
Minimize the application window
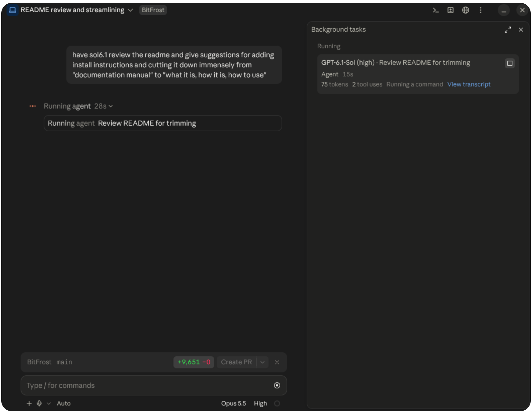pyautogui.click(x=504, y=10)
